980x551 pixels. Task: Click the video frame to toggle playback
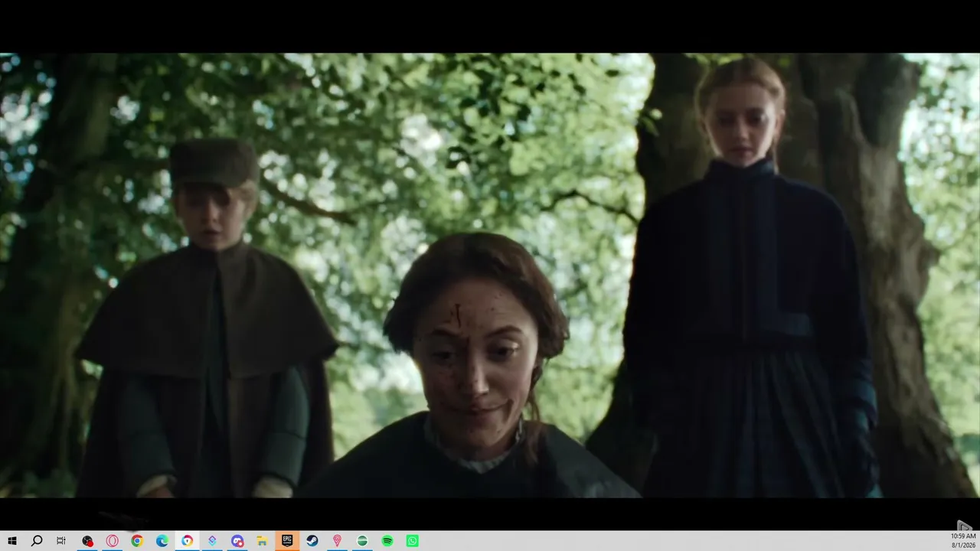490,275
